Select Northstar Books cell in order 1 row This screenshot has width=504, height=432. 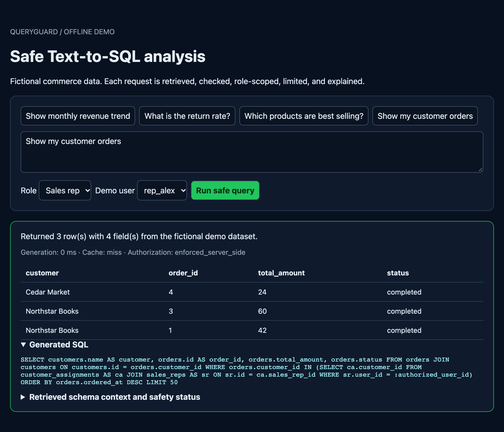[52, 330]
